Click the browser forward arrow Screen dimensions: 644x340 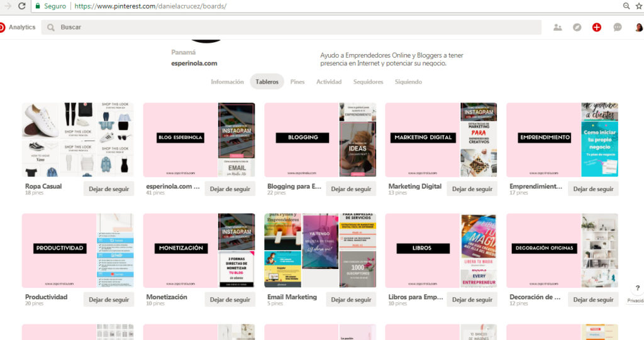[8, 6]
